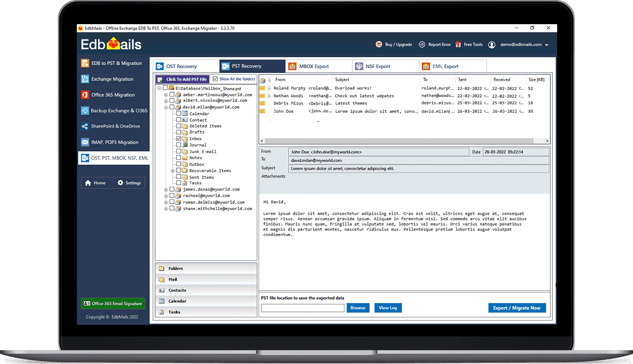Expand the Recoverable Items folder

click(x=173, y=170)
